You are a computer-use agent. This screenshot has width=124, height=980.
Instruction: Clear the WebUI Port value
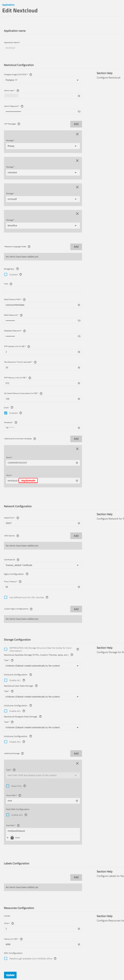79,523
